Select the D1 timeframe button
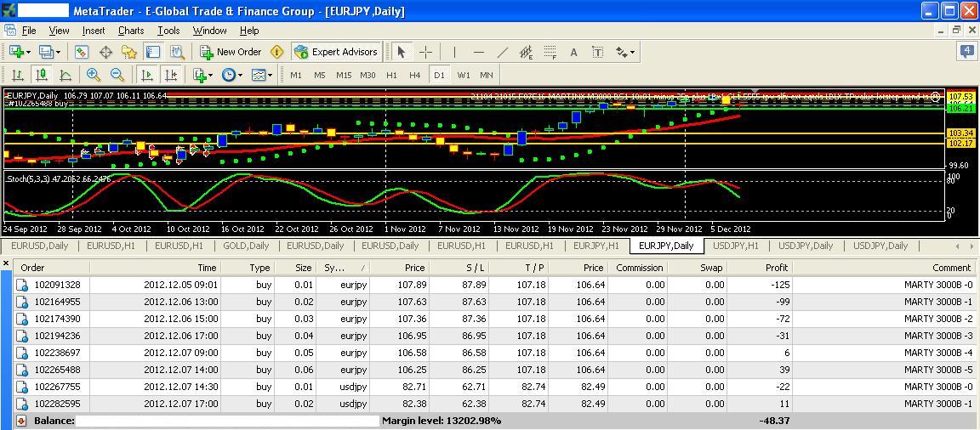 point(439,75)
